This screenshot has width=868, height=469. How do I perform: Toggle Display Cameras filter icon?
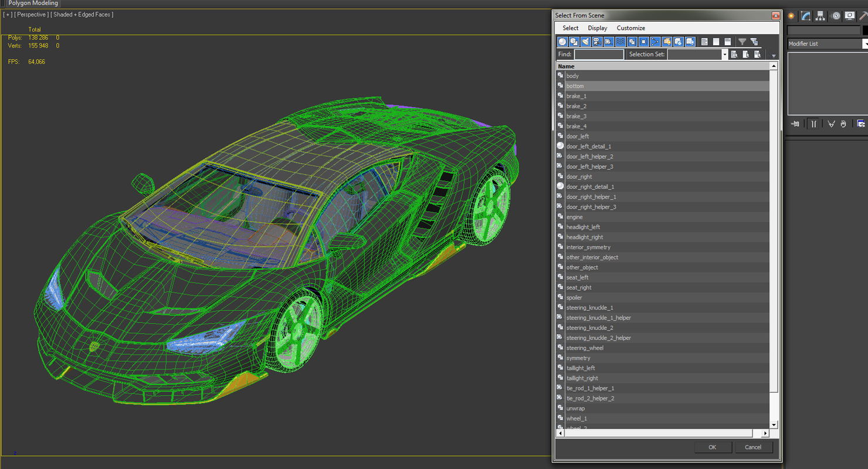(x=597, y=42)
